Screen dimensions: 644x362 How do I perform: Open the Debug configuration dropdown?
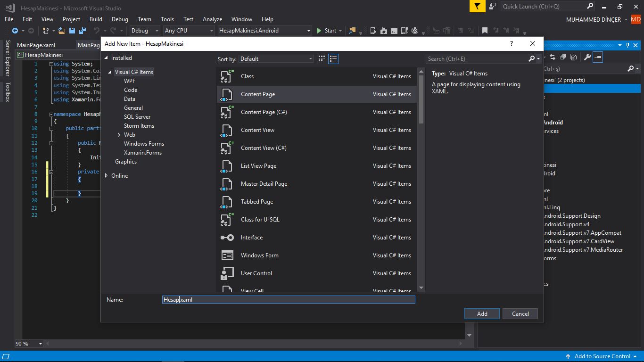tap(145, 31)
